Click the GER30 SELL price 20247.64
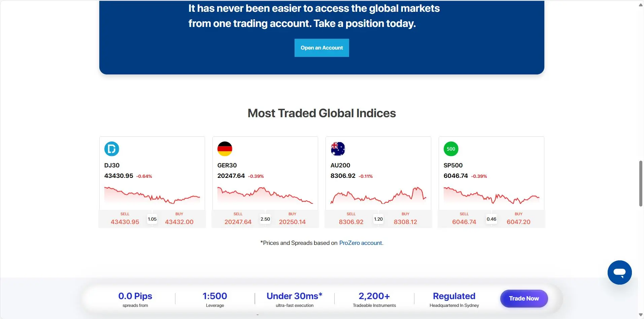This screenshot has height=319, width=644. (x=238, y=222)
